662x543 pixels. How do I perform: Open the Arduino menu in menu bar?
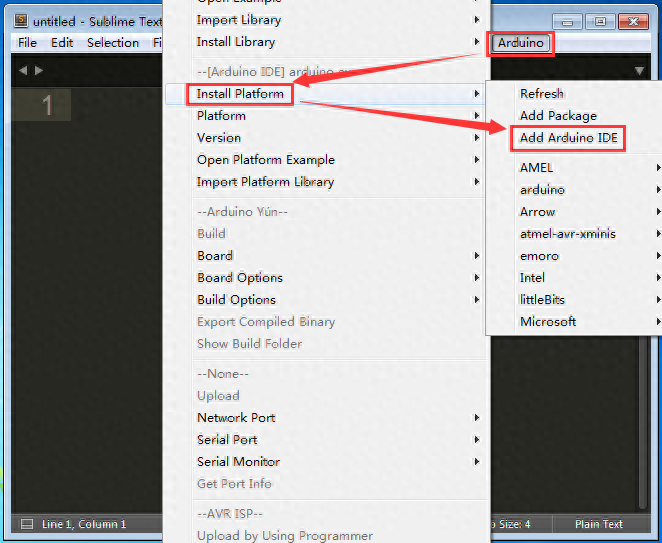tap(520, 43)
